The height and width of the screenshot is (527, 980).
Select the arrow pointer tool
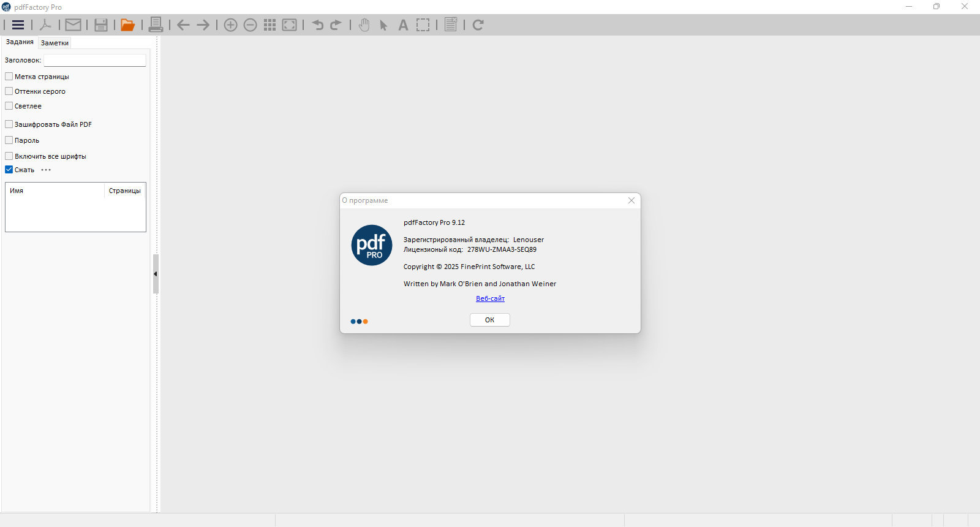pyautogui.click(x=383, y=25)
